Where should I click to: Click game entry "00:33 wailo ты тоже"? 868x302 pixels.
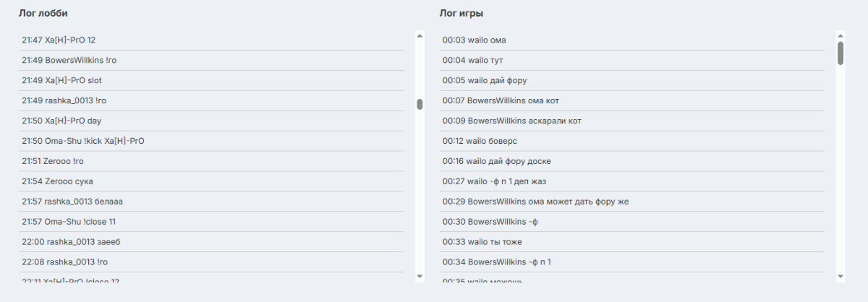click(x=632, y=242)
